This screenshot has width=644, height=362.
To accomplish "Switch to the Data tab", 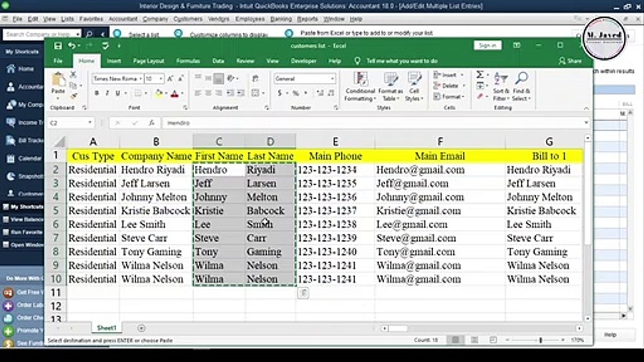I will pos(218,61).
